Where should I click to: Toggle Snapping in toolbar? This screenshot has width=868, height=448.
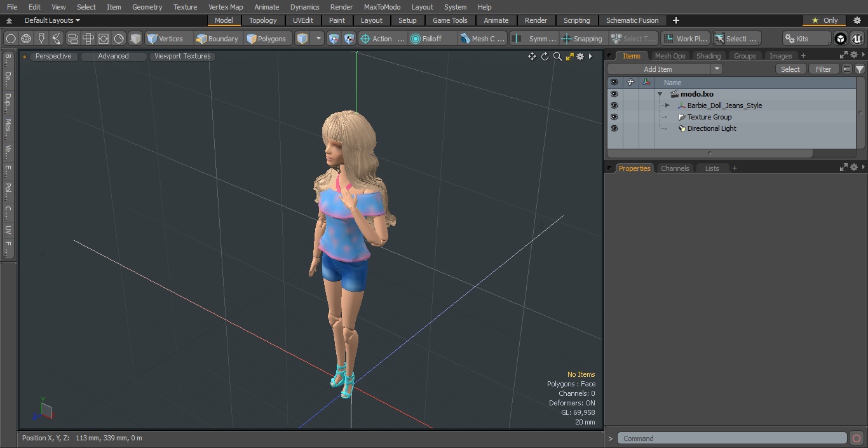[x=582, y=39]
